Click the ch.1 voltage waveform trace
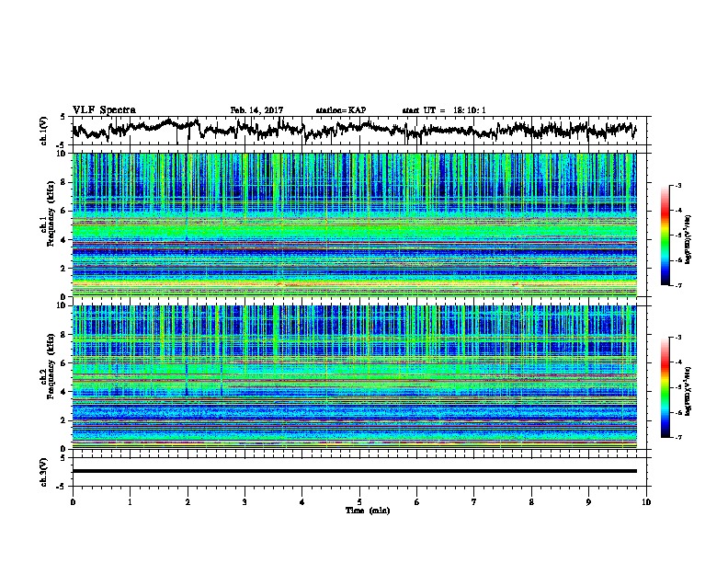 (x=354, y=130)
